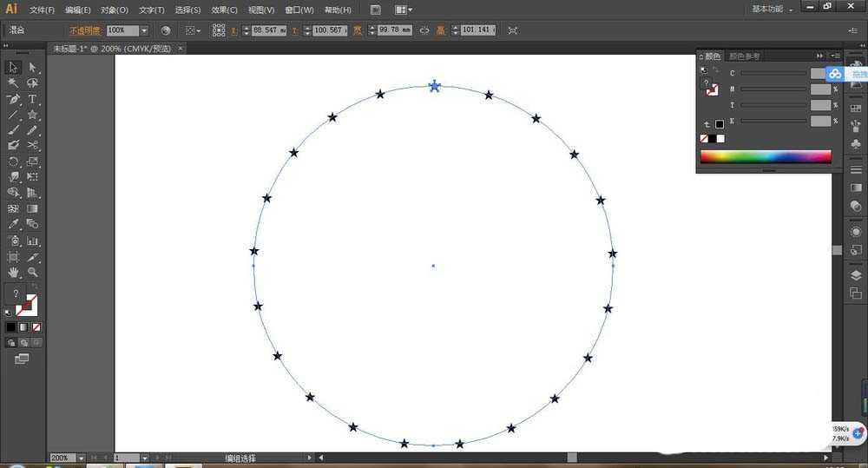This screenshot has width=868, height=468.
Task: Open the Gradient panel icon in dock
Action: [856, 188]
